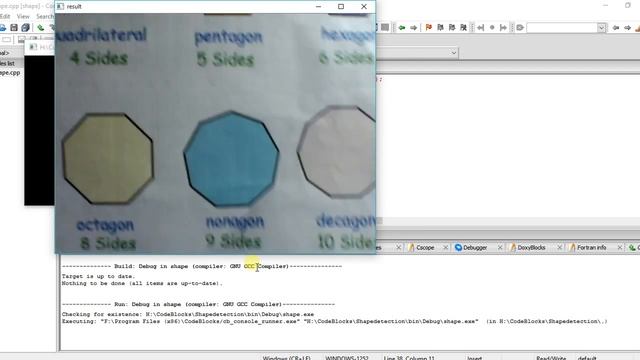Screen dimensions: 640x360
Task: Click the search-next right arrow icon
Action: (627, 27)
